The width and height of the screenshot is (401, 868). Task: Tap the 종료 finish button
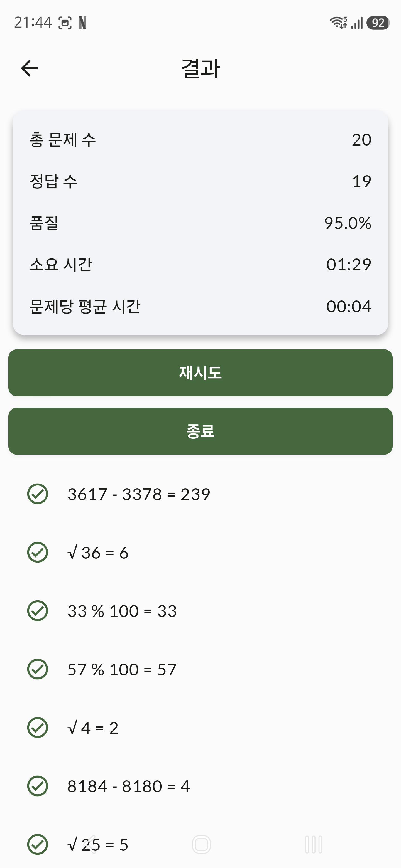200,431
